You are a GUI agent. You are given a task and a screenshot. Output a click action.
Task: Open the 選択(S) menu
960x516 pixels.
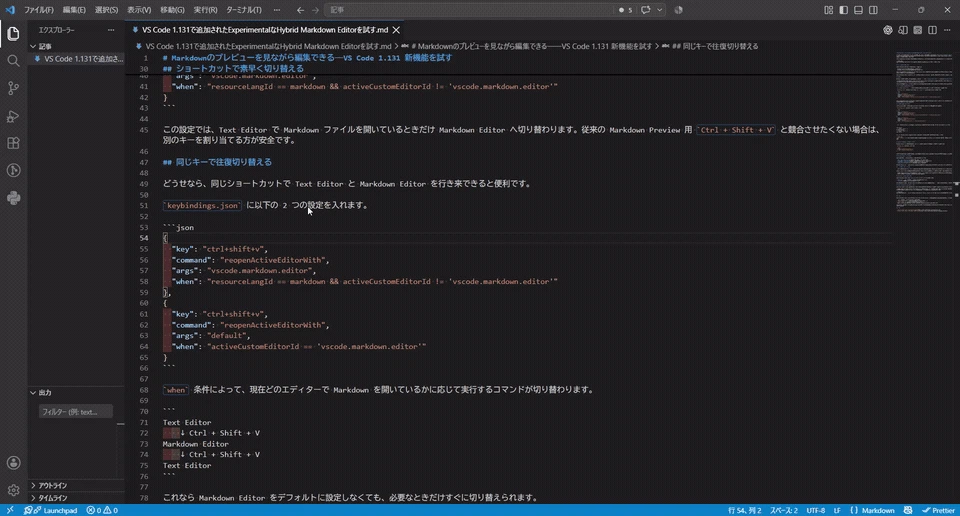pos(107,10)
